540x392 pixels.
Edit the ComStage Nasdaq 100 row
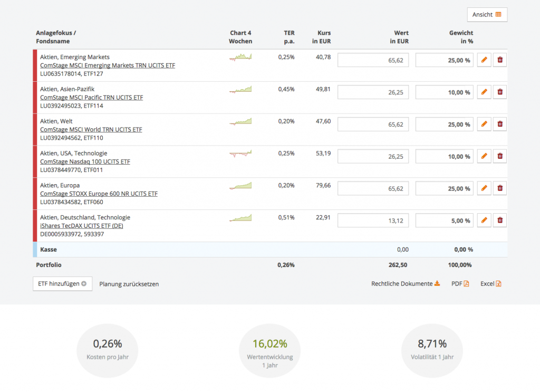(484, 156)
